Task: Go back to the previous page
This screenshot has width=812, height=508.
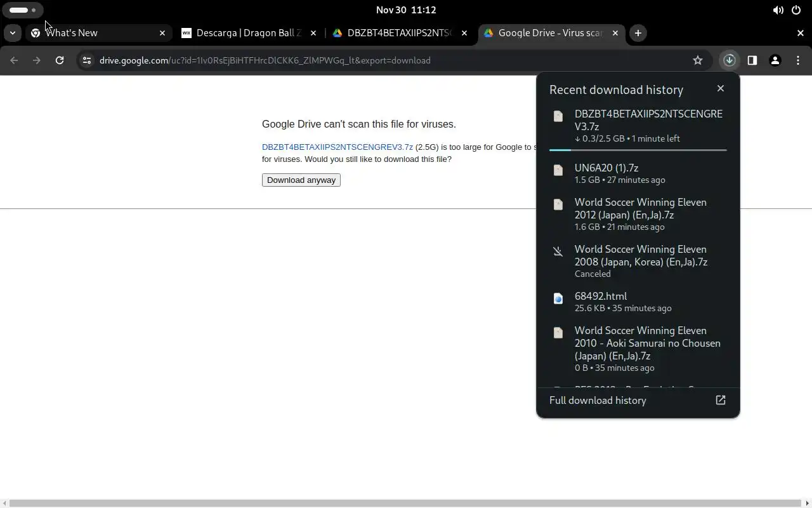Action: pyautogui.click(x=14, y=60)
